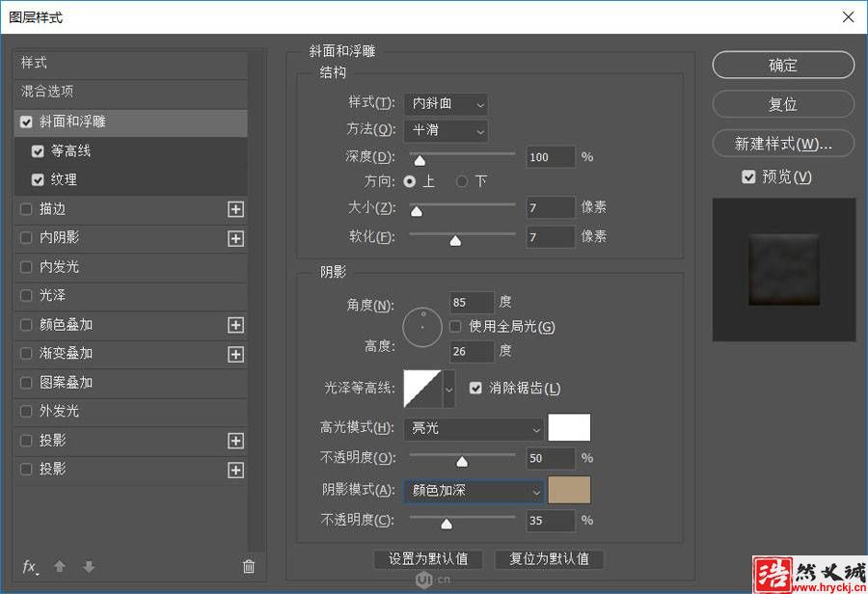Close the 图层样式 dialog

coord(848,17)
